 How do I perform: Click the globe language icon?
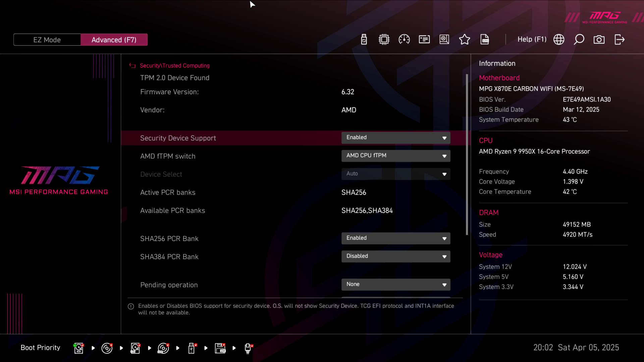559,40
